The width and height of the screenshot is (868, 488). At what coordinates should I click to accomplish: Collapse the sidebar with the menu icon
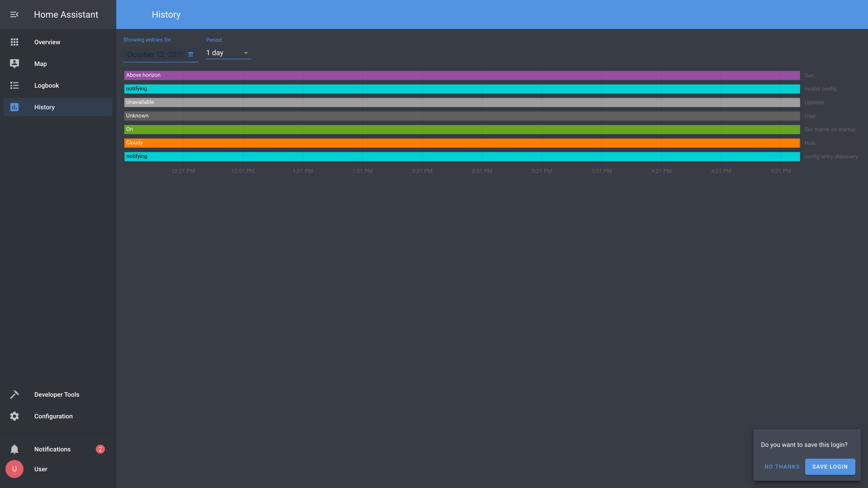[x=14, y=14]
